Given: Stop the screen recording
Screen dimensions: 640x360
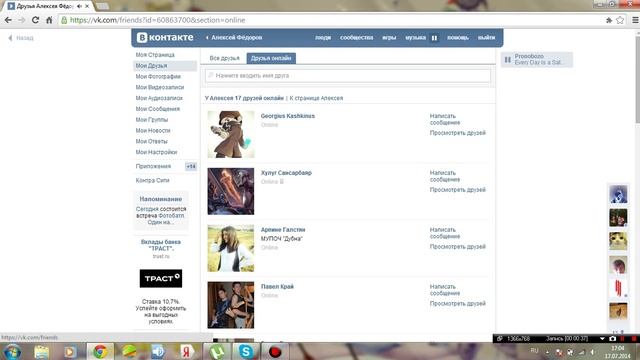Looking at the screenshot, I should click(633, 339).
